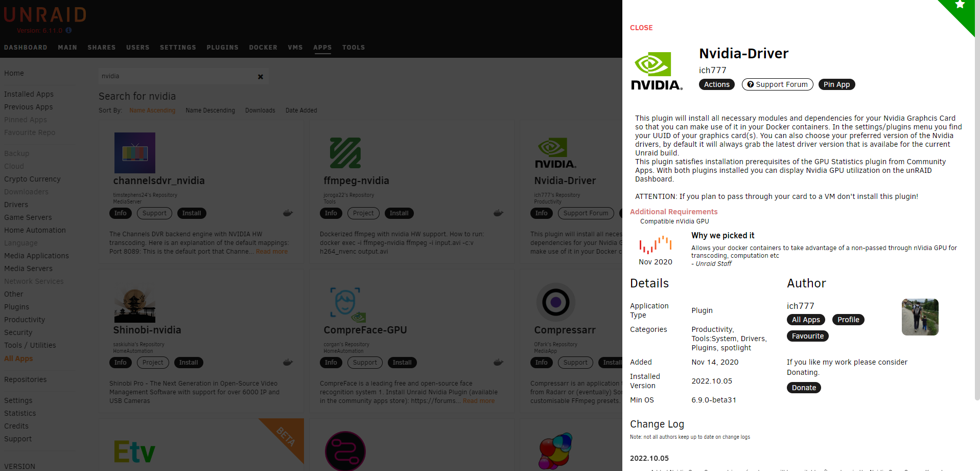The height and width of the screenshot is (471, 980).
Task: Select Previous Apps in sidebar
Action: pyautogui.click(x=29, y=107)
